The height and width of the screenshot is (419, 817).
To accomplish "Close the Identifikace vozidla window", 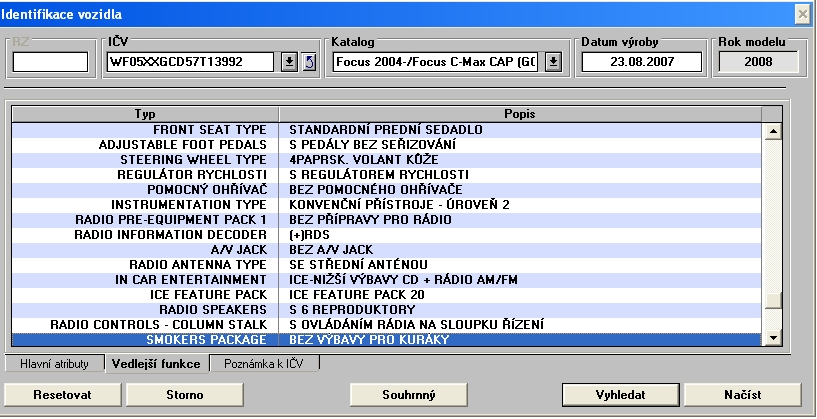I will coord(802,13).
